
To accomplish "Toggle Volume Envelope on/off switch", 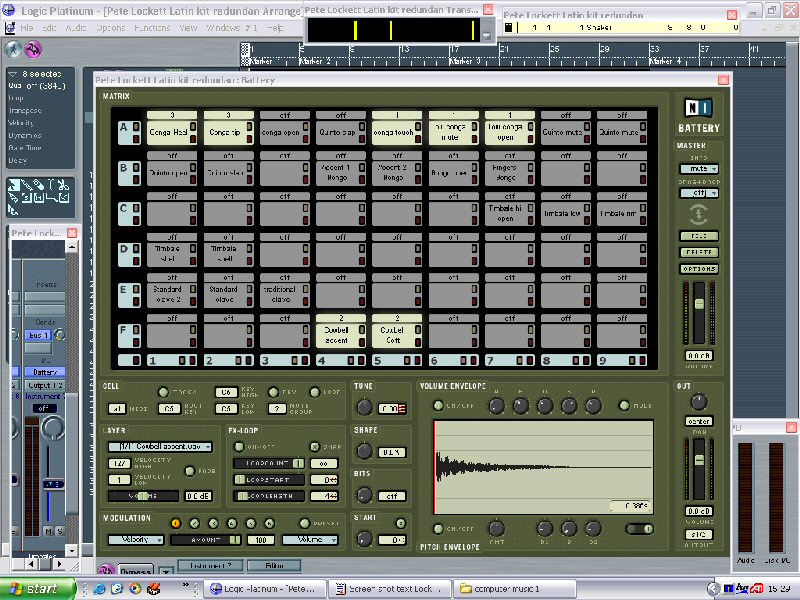I will point(438,405).
